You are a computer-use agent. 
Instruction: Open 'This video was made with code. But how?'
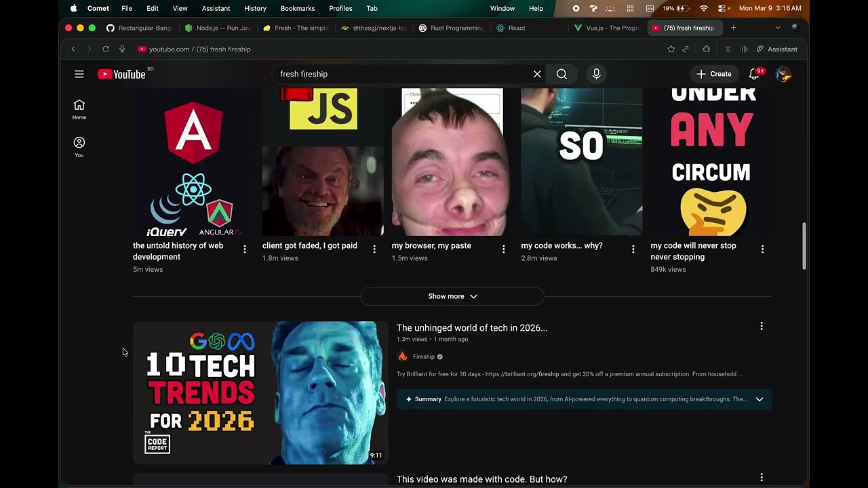pos(481,479)
